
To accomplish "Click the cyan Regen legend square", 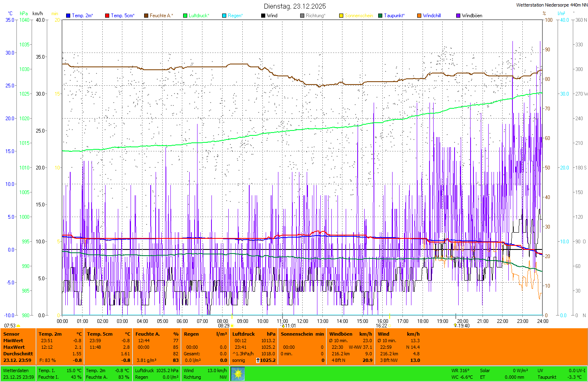I will (224, 16).
